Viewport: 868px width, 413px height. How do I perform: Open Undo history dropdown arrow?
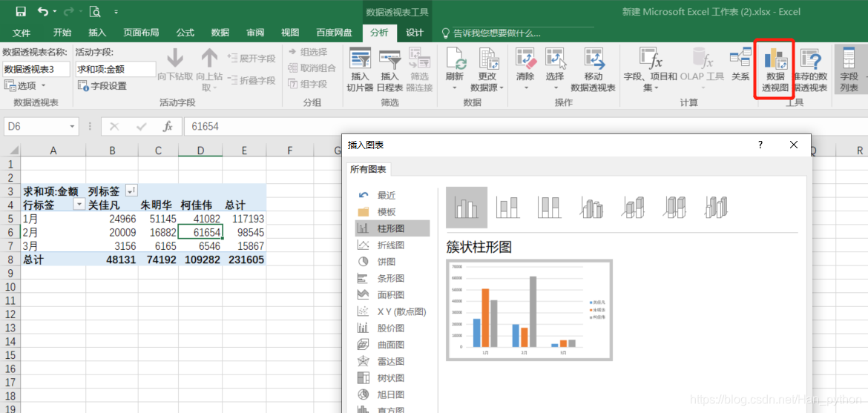click(55, 11)
